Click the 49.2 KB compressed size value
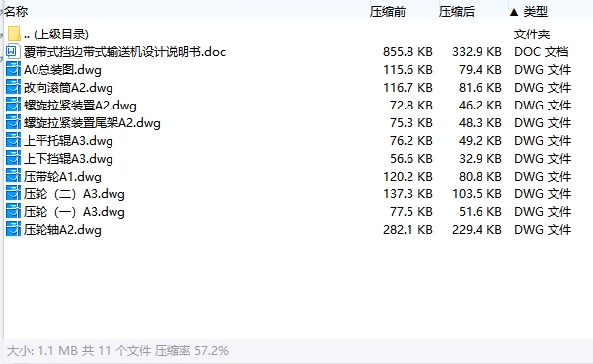This screenshot has height=364, width=593. (480, 141)
